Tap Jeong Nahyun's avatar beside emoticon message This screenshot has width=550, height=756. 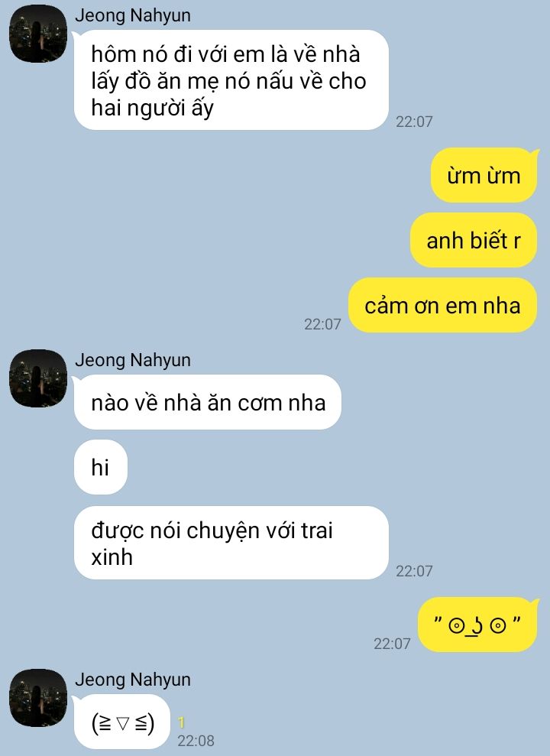38,698
